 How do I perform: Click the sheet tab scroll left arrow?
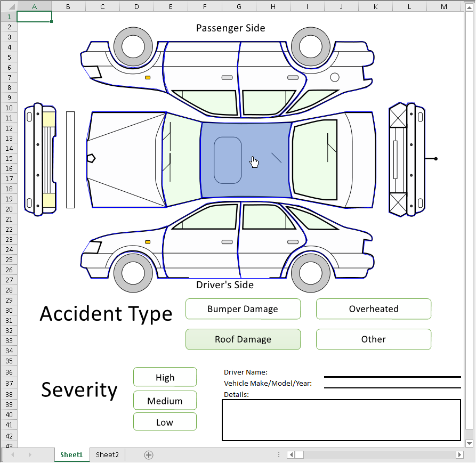[x=13, y=454]
